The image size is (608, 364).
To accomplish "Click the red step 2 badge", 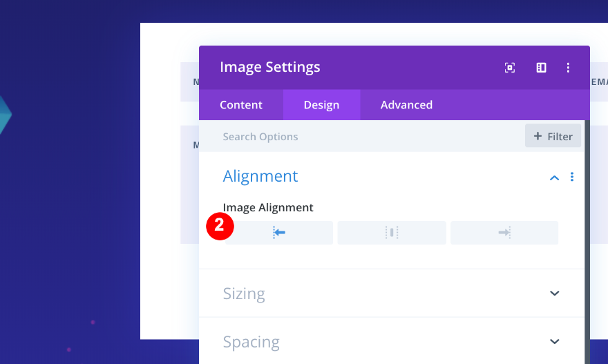I will (219, 226).
